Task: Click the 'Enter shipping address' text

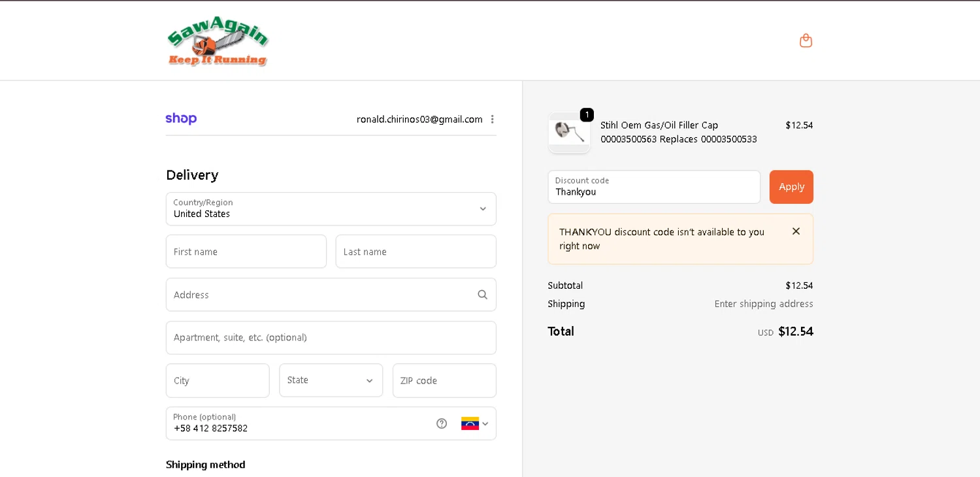Action: [x=764, y=304]
